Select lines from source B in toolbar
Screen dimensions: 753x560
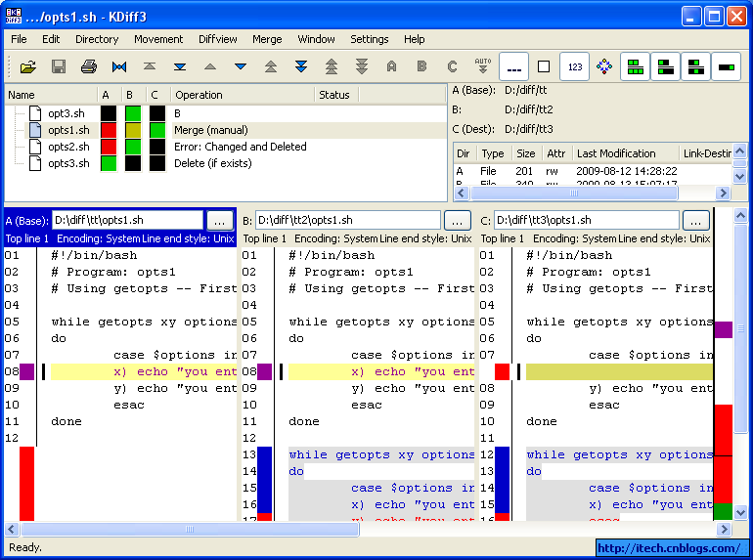pos(421,66)
